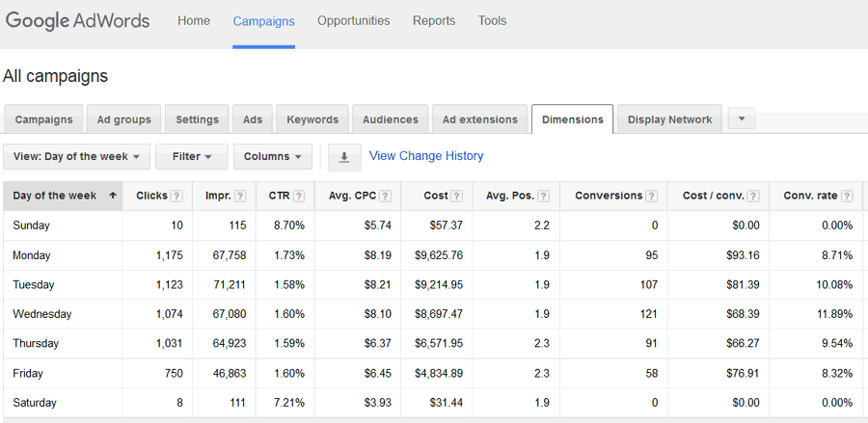
Task: Click the All campaigns heading
Action: tap(55, 76)
